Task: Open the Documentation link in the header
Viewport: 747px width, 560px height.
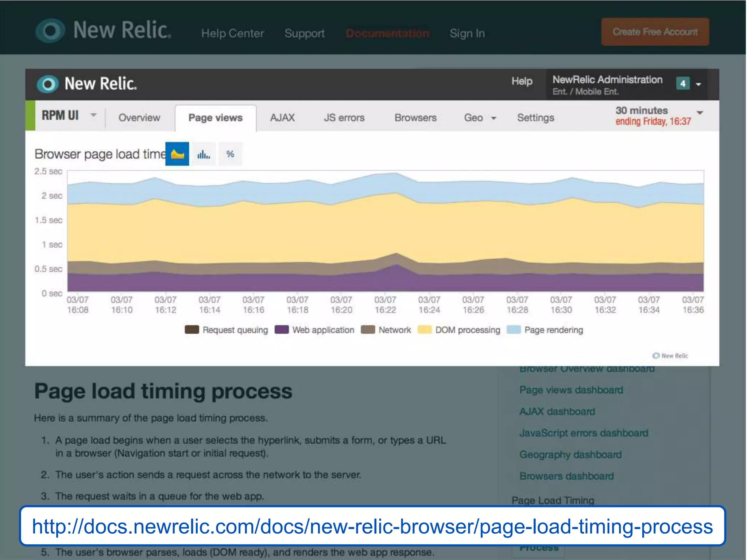Action: (387, 33)
